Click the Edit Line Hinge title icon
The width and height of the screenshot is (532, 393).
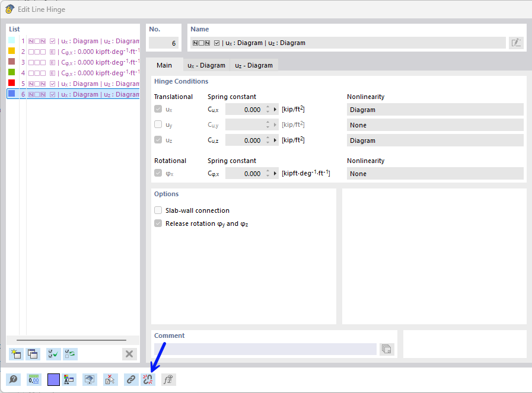coord(9,9)
